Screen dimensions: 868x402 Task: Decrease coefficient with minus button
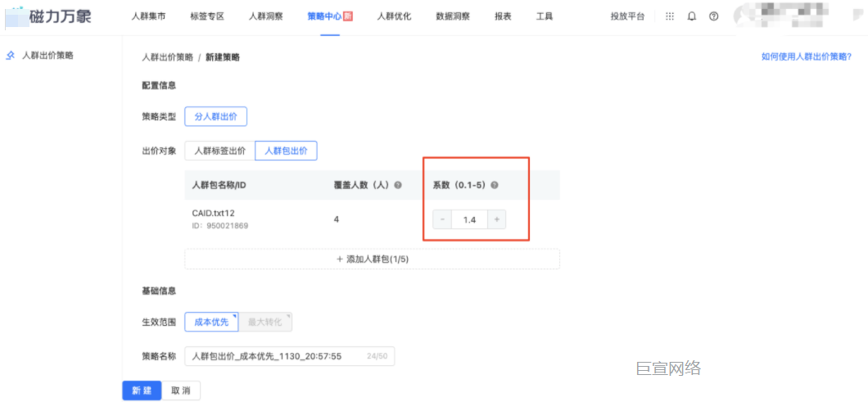441,219
